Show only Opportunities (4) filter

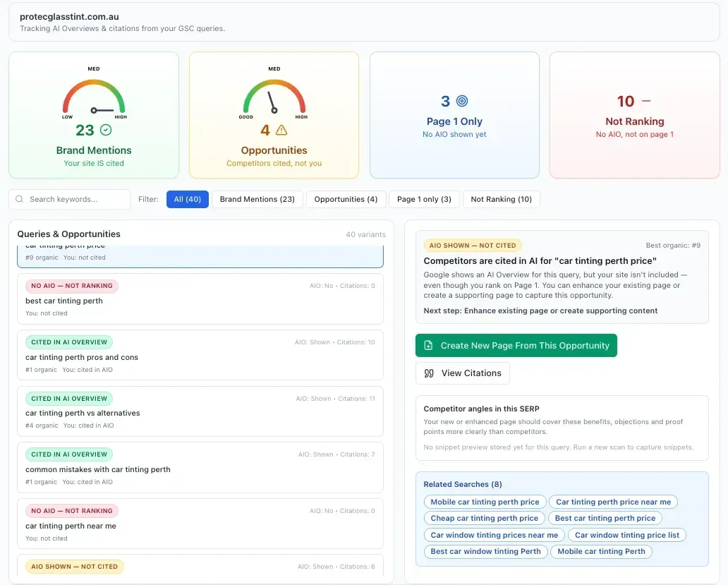pyautogui.click(x=346, y=200)
